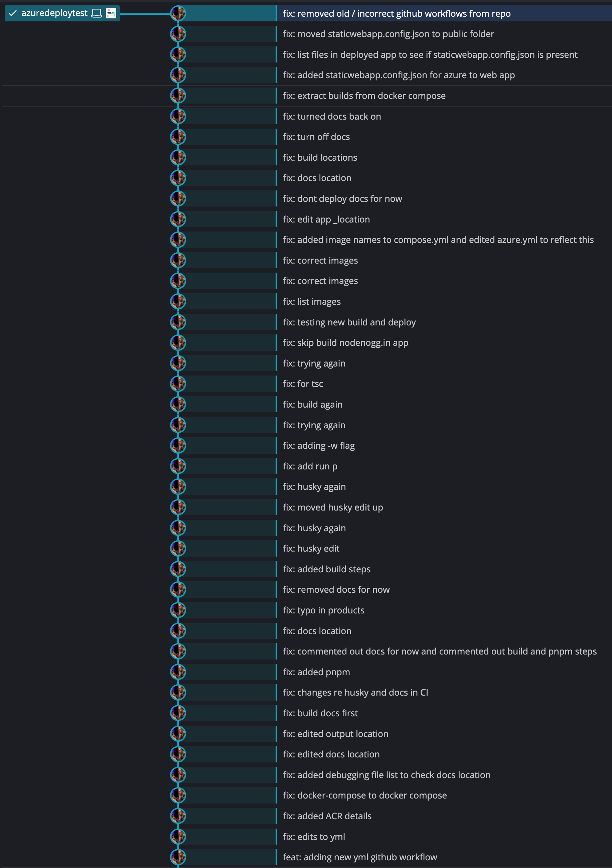Select commit 'fix: added ACR details'
This screenshot has height=868, width=612.
tap(327, 816)
